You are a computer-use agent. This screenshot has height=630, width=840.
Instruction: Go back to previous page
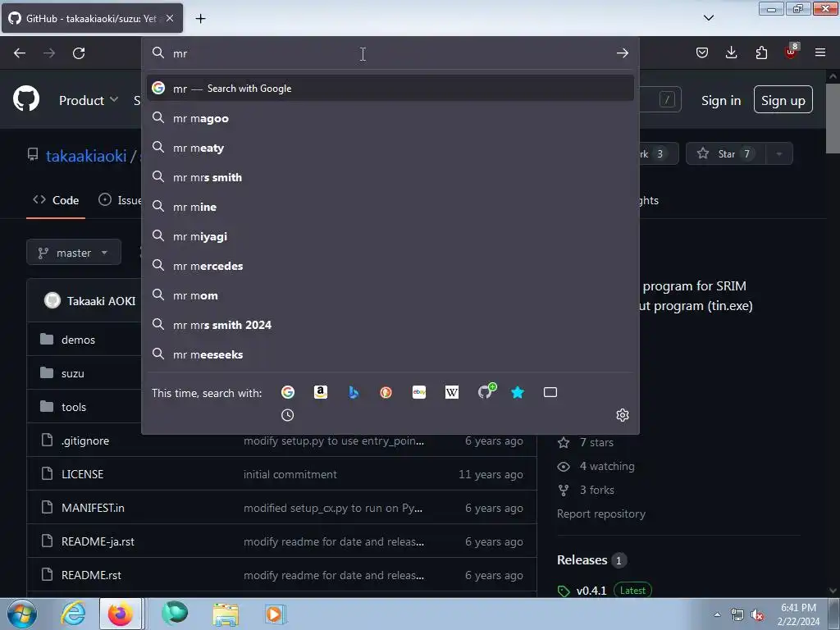[x=20, y=52]
